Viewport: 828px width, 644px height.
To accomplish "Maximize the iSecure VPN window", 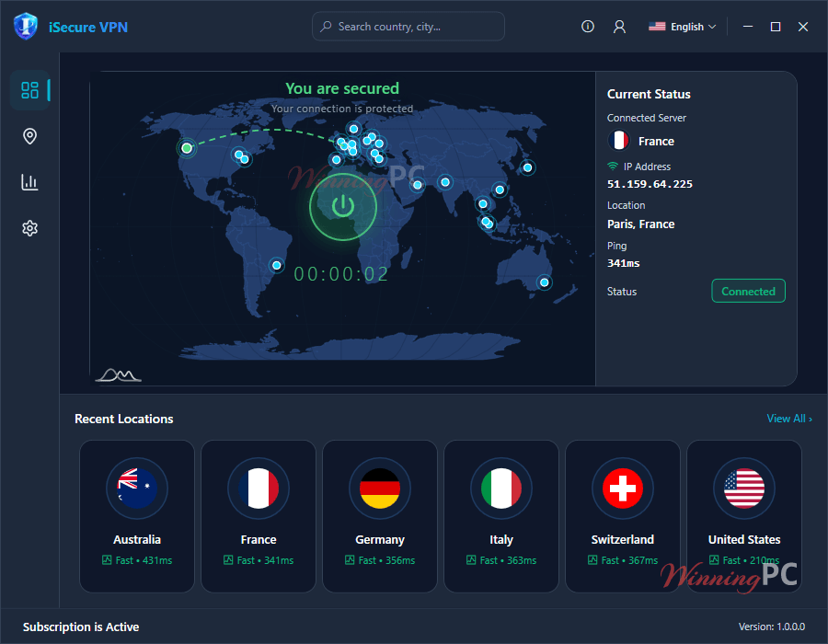I will click(x=776, y=27).
